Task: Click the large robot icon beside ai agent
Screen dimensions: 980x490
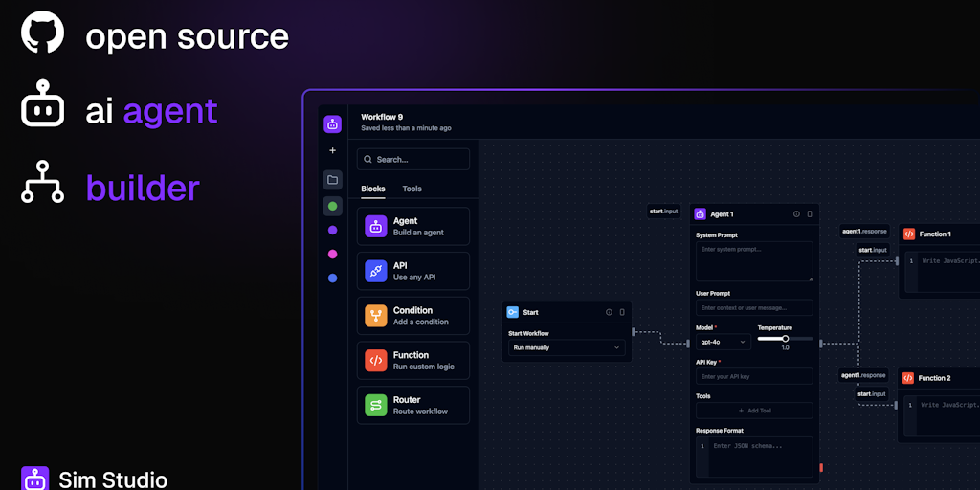Action: coord(42,103)
